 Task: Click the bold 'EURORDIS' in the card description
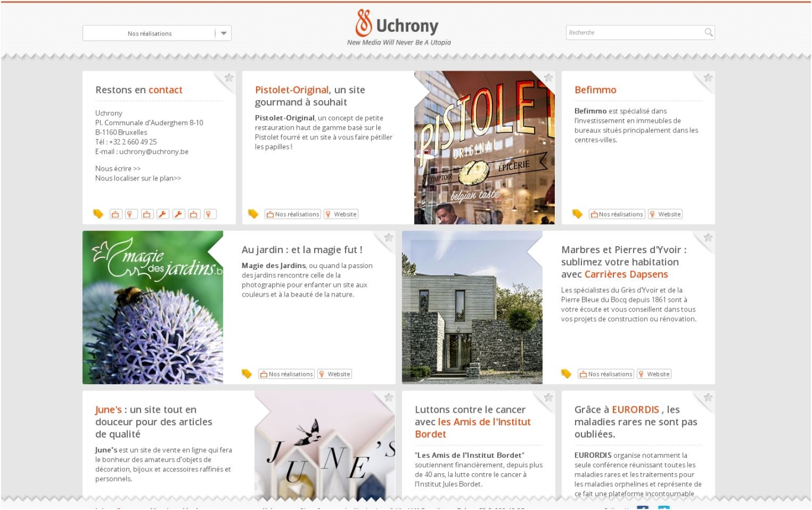pos(593,455)
